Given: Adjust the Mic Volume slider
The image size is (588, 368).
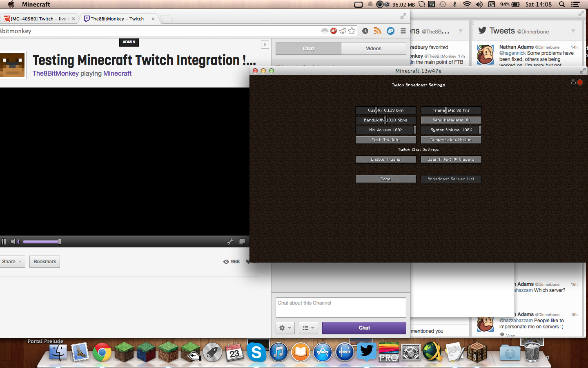Looking at the screenshot, I should tap(386, 130).
